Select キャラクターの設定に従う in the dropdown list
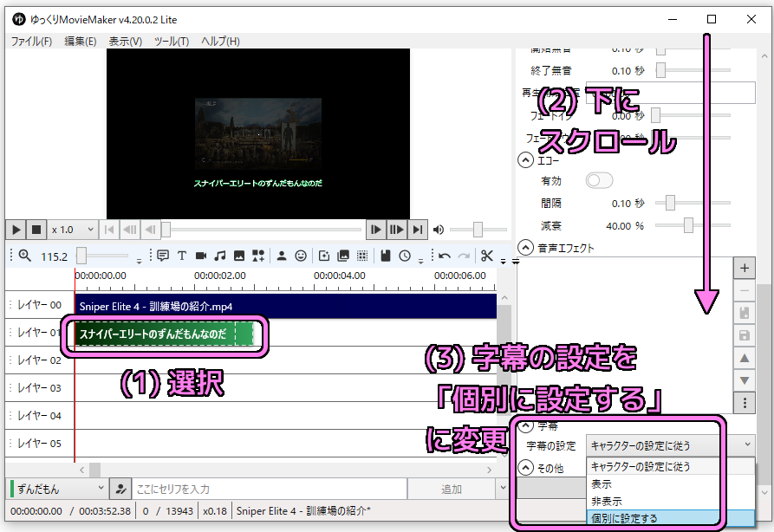This screenshot has width=774, height=532. coord(670,466)
